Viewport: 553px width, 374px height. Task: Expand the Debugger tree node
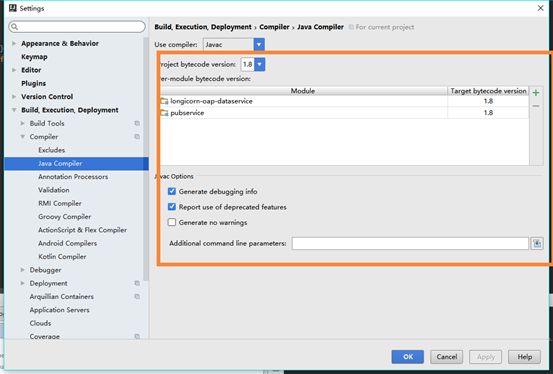coord(23,270)
